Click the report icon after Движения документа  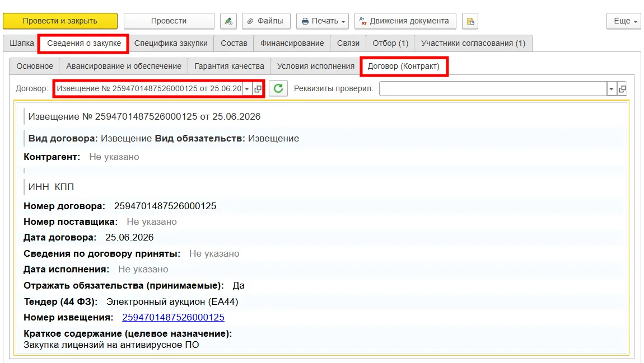(470, 21)
